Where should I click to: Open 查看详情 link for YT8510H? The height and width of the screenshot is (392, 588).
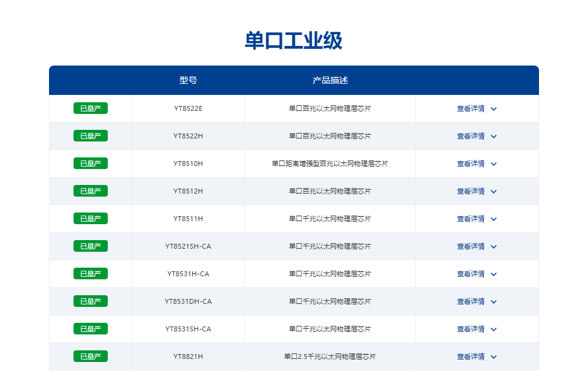470,164
